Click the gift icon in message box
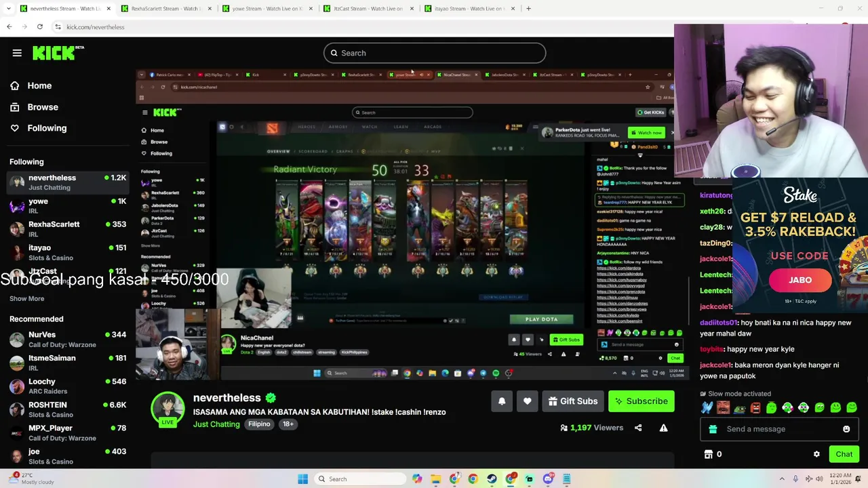Viewport: 868px width, 488px height. [713, 429]
